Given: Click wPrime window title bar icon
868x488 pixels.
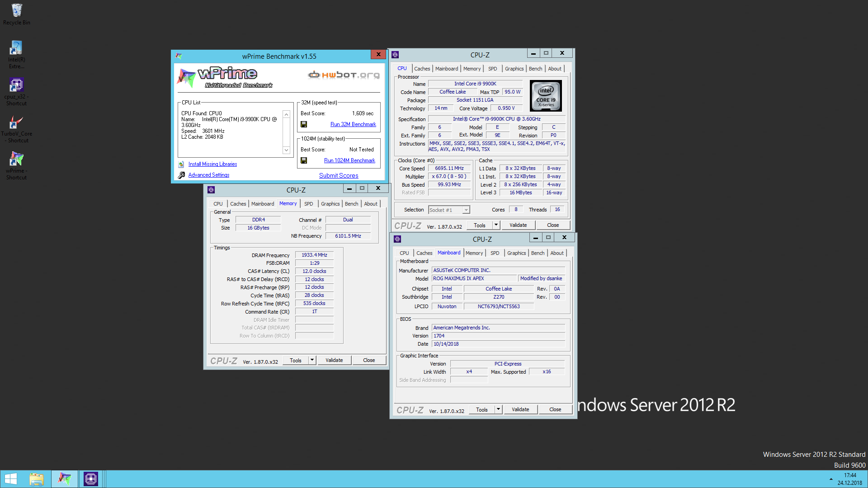Looking at the screenshot, I should tap(179, 56).
